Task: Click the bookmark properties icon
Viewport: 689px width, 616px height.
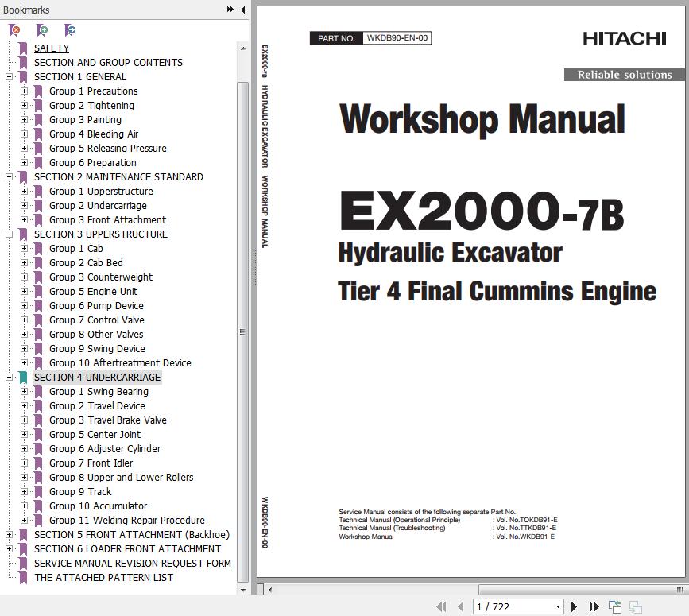Action: tap(70, 30)
